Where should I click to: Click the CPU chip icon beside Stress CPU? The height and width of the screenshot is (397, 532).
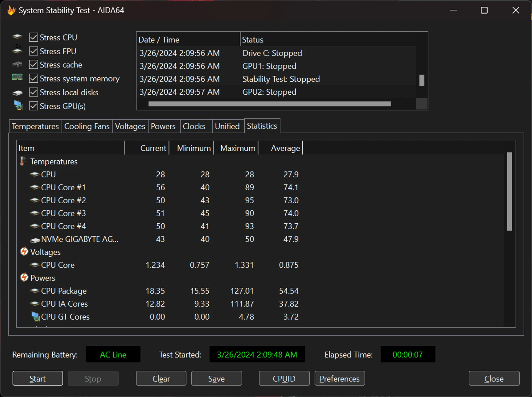pos(17,37)
